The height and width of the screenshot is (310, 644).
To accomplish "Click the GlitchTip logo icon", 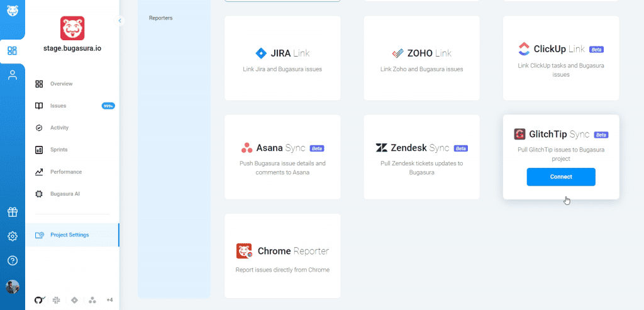I will 519,135.
